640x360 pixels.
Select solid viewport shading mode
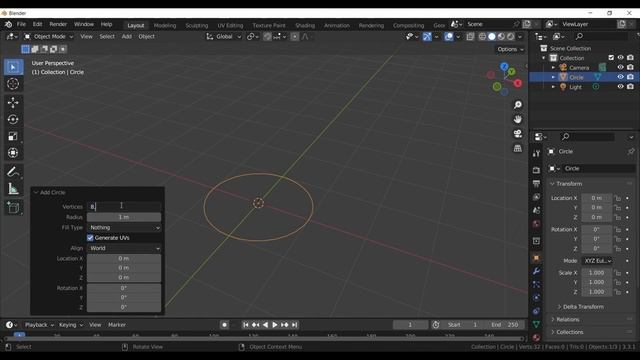tap(492, 37)
